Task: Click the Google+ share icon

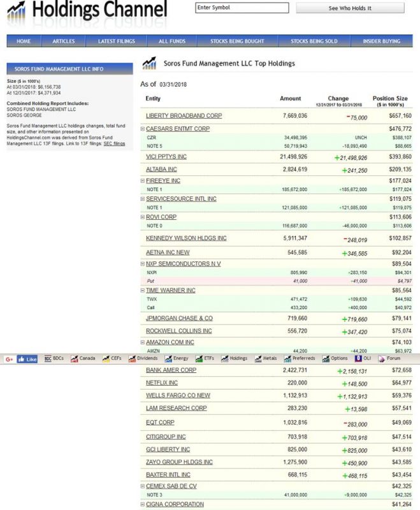Action: click(9, 359)
